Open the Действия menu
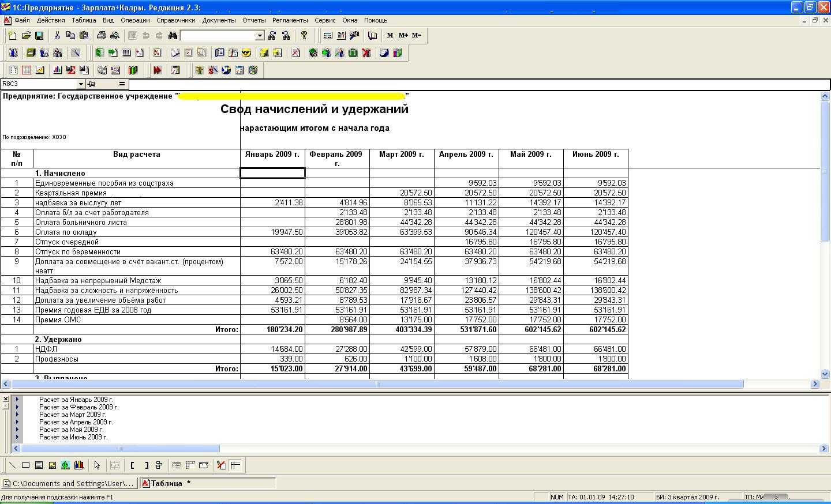Image resolution: width=831 pixels, height=504 pixels. (51, 20)
